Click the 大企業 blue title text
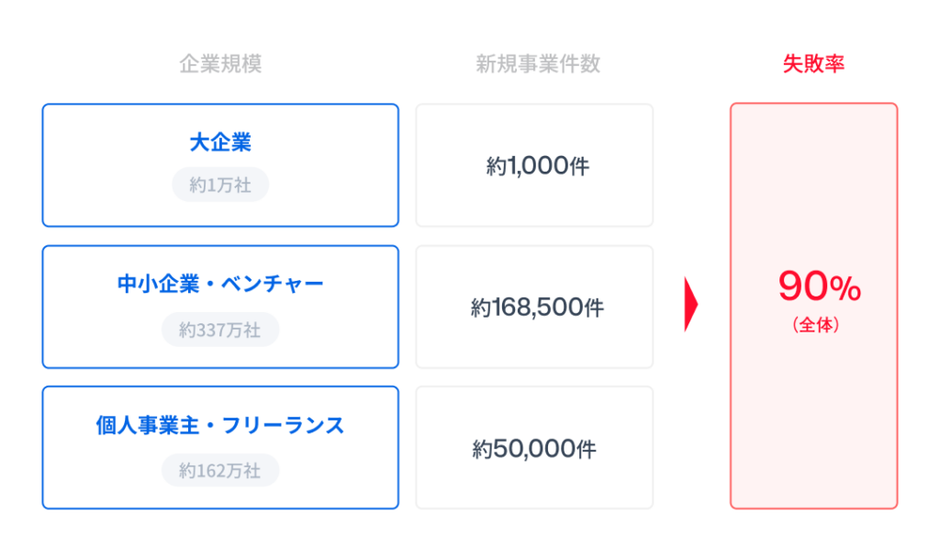The width and height of the screenshot is (940, 560). (220, 142)
